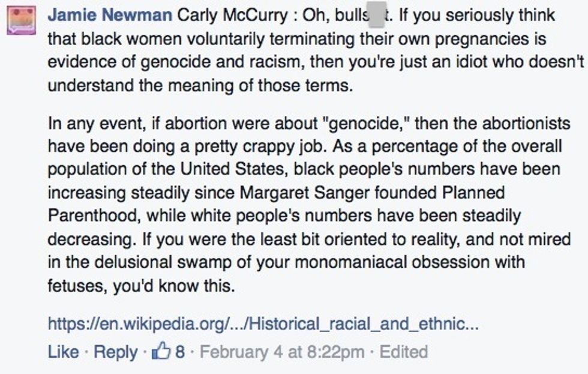Click the thumbs-up reaction icon

[x=162, y=351]
